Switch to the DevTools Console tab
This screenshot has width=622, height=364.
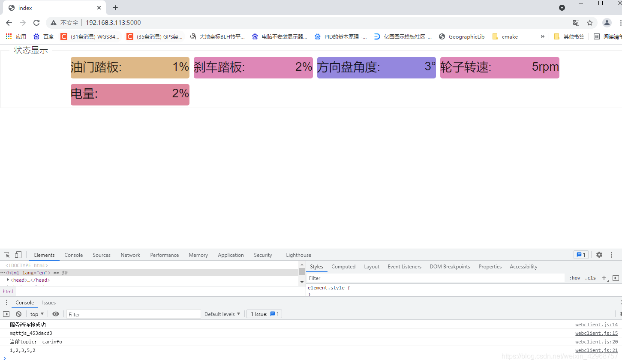(x=74, y=255)
